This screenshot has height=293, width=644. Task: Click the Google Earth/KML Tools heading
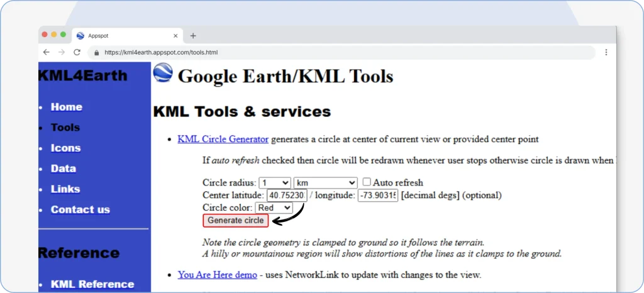[x=286, y=76]
